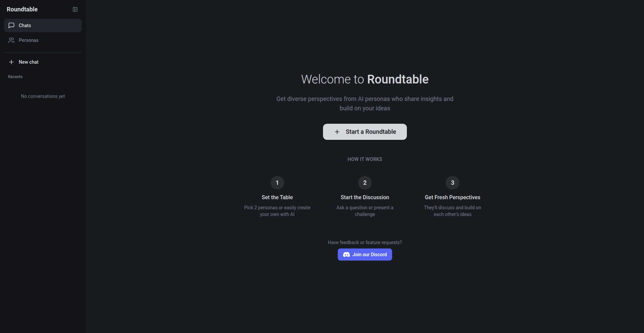Viewport: 644px width, 333px height.
Task: Collapse the sidebar panel
Action: click(x=75, y=9)
